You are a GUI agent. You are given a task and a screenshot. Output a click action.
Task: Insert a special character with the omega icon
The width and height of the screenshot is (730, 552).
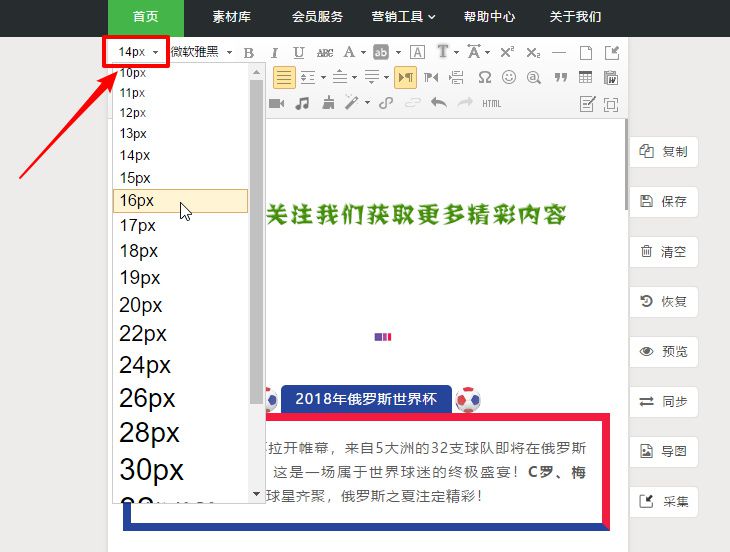(485, 77)
